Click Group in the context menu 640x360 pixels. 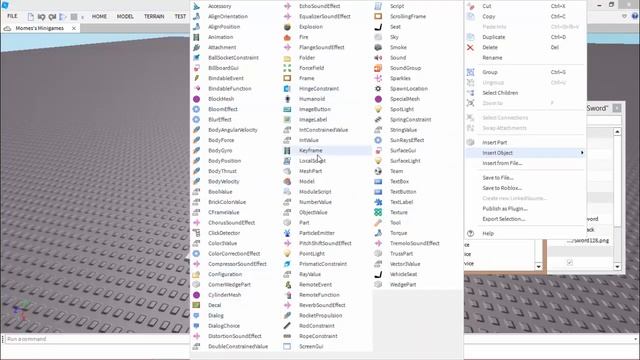(x=490, y=72)
